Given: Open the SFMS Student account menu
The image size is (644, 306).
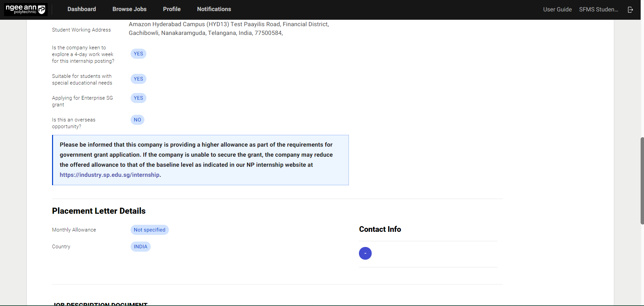Looking at the screenshot, I should [598, 10].
